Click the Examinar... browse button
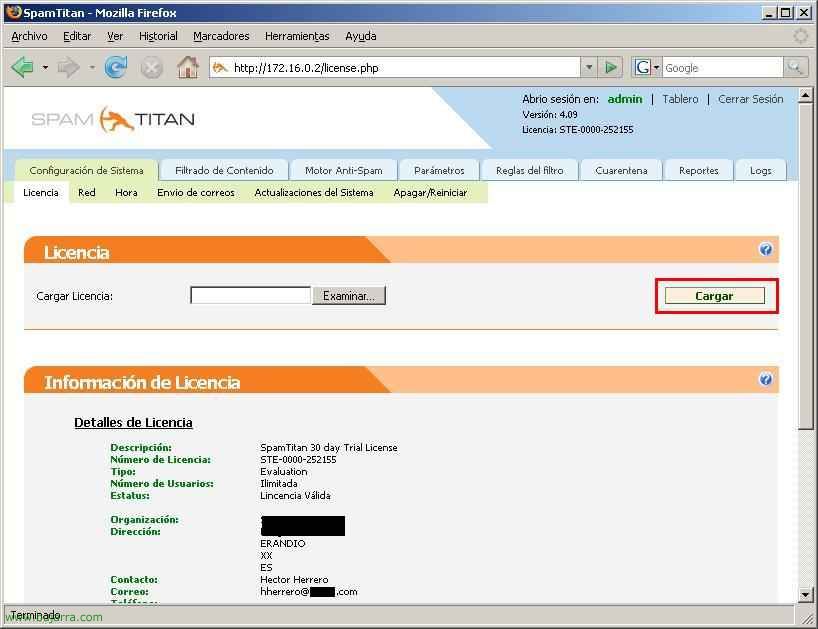Image resolution: width=818 pixels, height=629 pixels. tap(349, 296)
